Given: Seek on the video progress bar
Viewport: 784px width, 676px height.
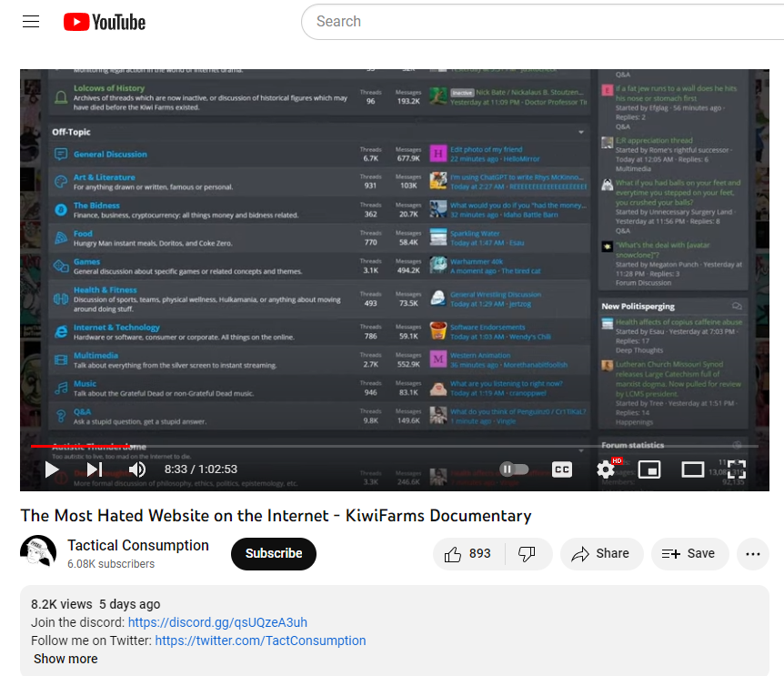Looking at the screenshot, I should (395, 446).
